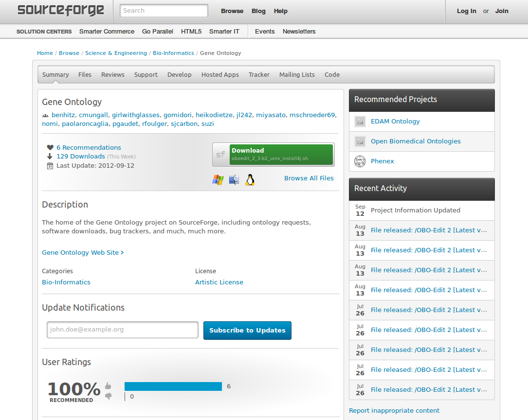Open the Summary tab
The width and height of the screenshot is (528, 420).
55,75
